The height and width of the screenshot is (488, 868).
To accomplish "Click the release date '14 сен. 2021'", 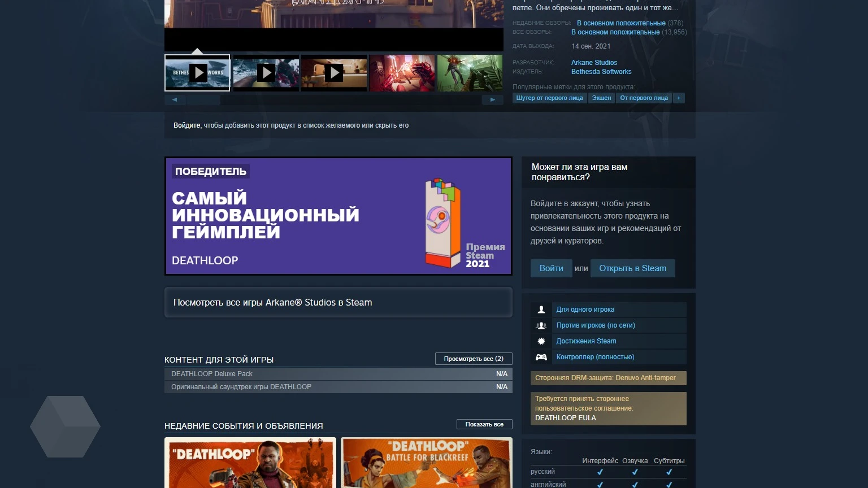I will click(591, 46).
